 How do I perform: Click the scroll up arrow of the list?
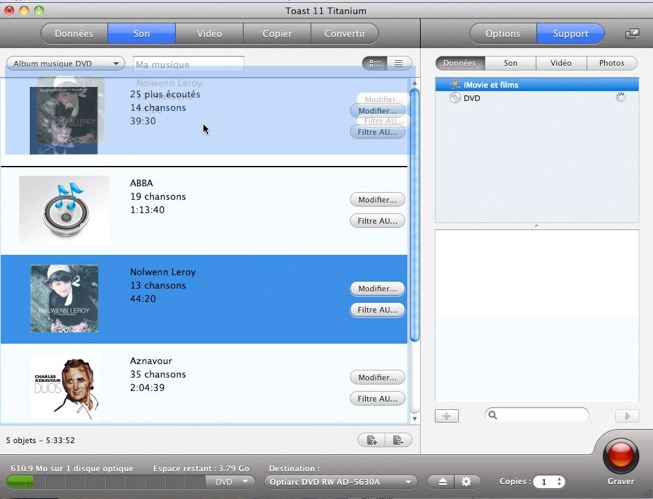414,83
